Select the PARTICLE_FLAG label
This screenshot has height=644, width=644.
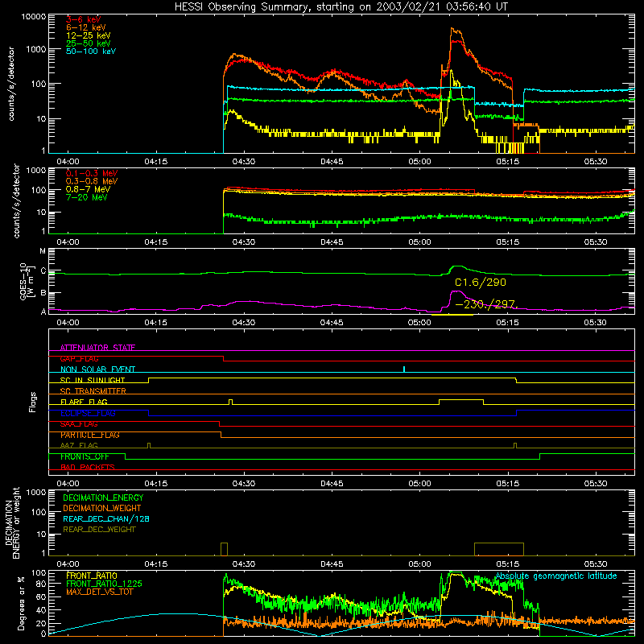90,435
